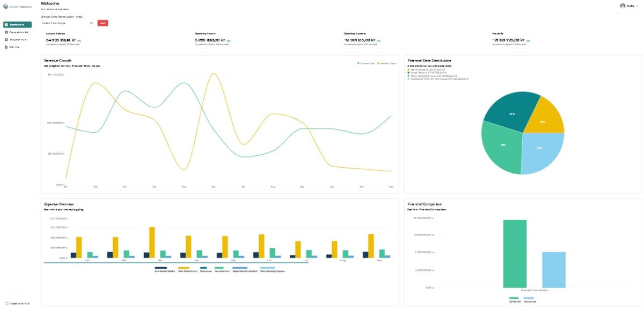
Task: Toggle Current Year series in Revenue Growth legend
Action: click(367, 63)
